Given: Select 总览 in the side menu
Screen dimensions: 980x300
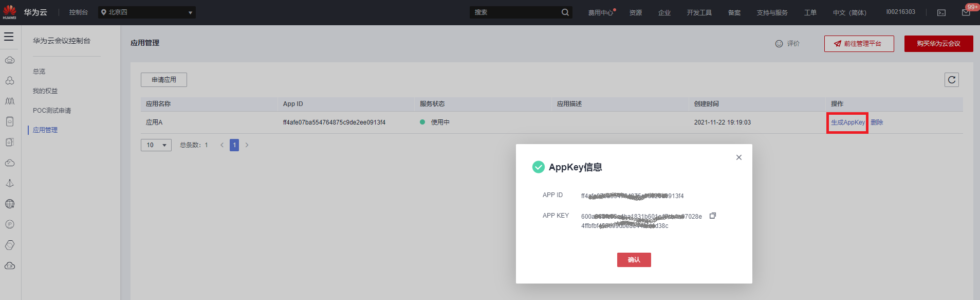Looking at the screenshot, I should click(x=39, y=72).
